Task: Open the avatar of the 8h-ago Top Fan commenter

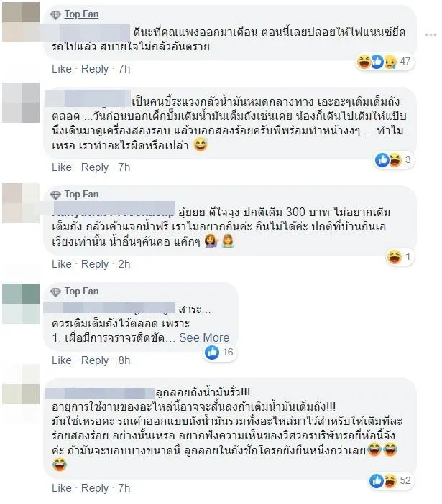Action: click(x=21, y=304)
